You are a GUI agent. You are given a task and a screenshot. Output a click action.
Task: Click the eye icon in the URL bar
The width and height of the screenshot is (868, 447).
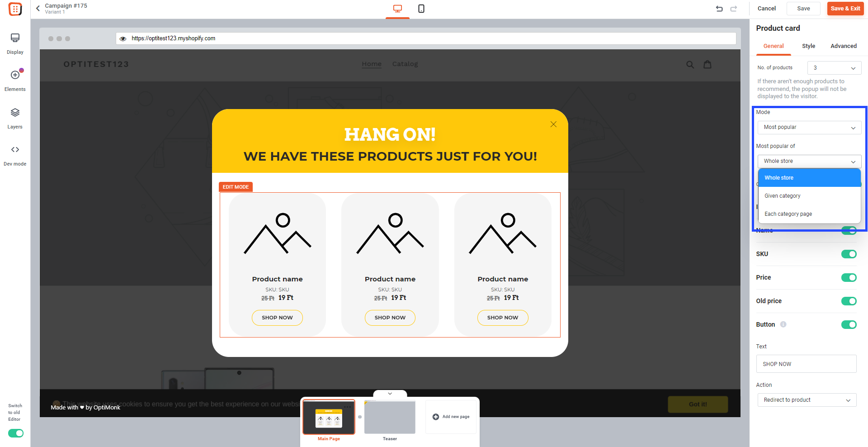[x=123, y=38]
